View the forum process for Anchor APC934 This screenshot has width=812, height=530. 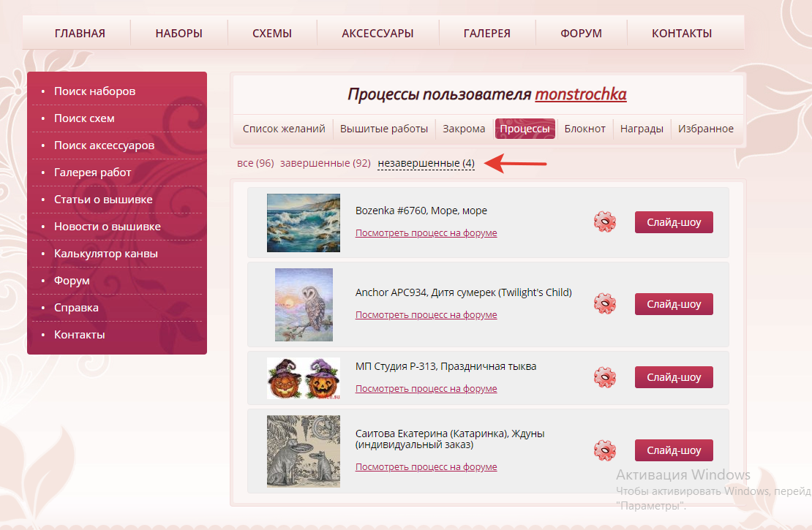pos(426,315)
